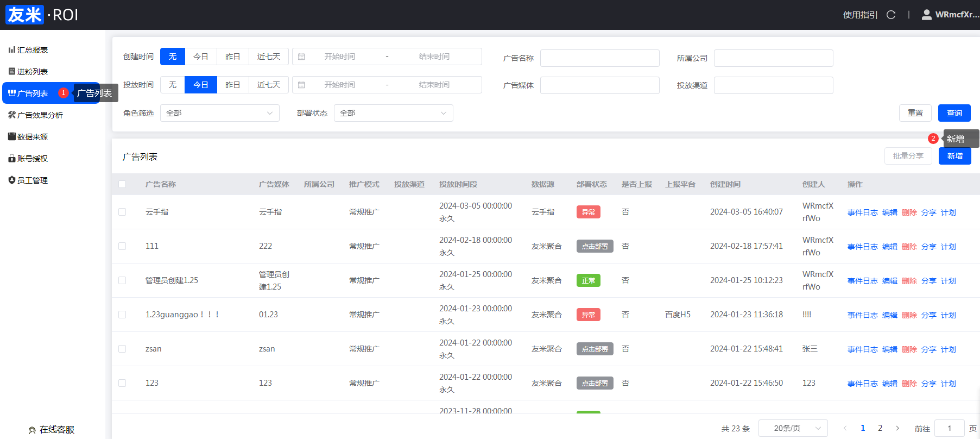Tick the select-all checkbox in the table header
The image size is (980, 439).
[122, 184]
